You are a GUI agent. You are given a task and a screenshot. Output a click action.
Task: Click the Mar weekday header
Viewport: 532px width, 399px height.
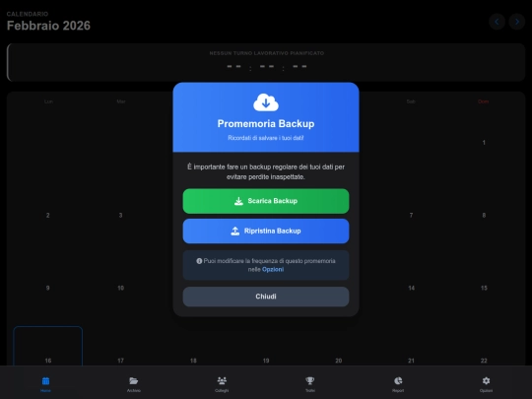(121, 101)
